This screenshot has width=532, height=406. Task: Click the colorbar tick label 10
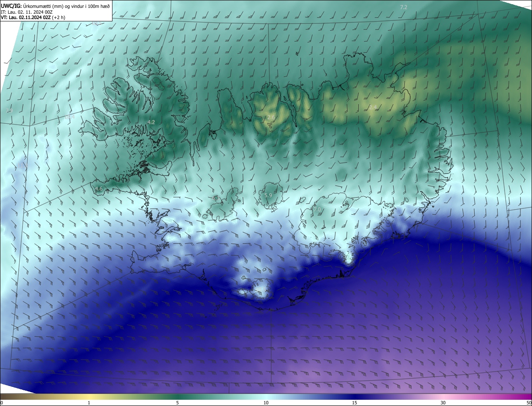(266, 403)
